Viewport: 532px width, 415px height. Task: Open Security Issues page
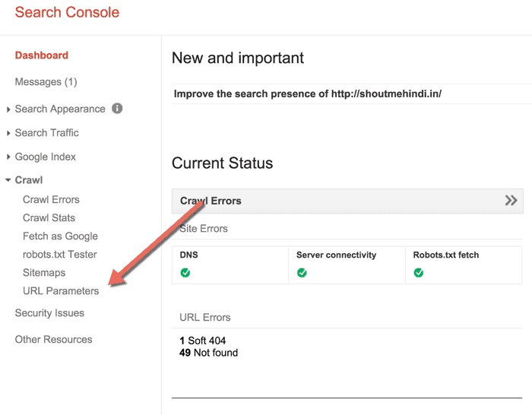tap(49, 313)
